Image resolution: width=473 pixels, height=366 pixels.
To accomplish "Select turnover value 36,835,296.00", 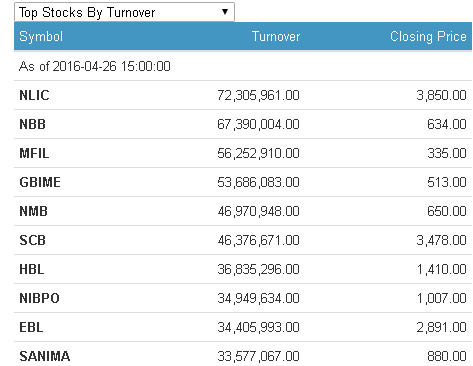I will coord(258,269).
